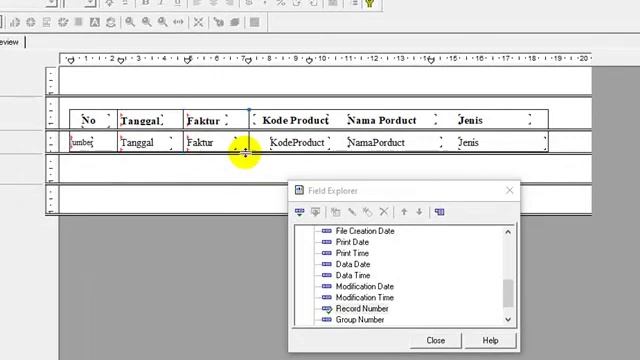The height and width of the screenshot is (360, 640).
Task: Click scroll up arrow in field list
Action: [x=508, y=232]
